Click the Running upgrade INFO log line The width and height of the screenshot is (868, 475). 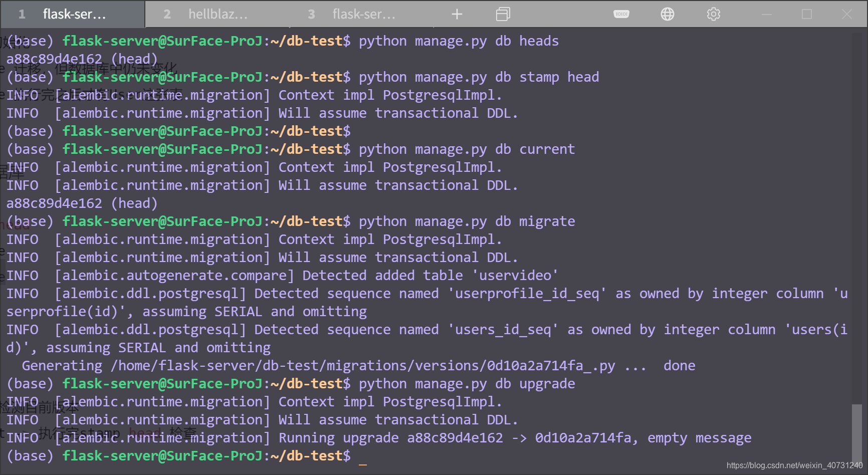coord(376,437)
